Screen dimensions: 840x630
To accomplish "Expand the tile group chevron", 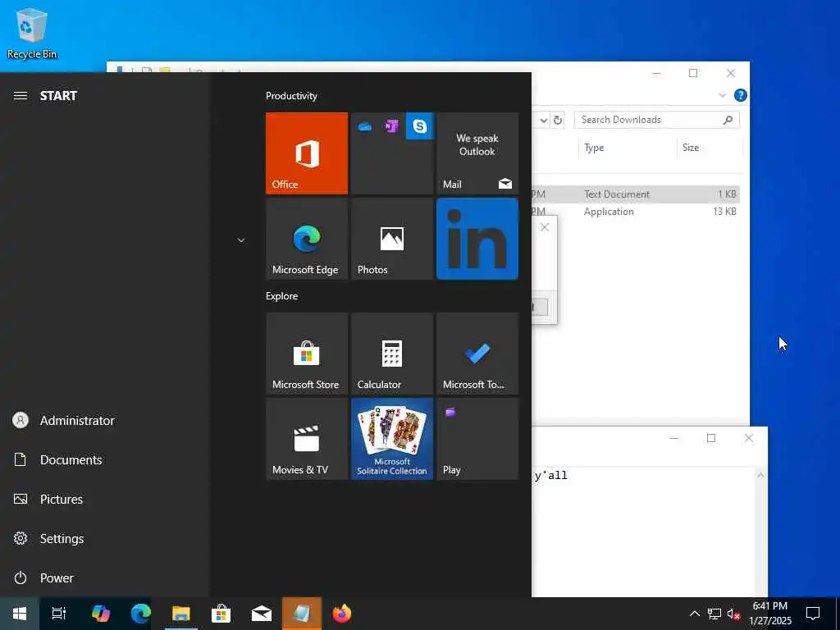I will (x=241, y=240).
